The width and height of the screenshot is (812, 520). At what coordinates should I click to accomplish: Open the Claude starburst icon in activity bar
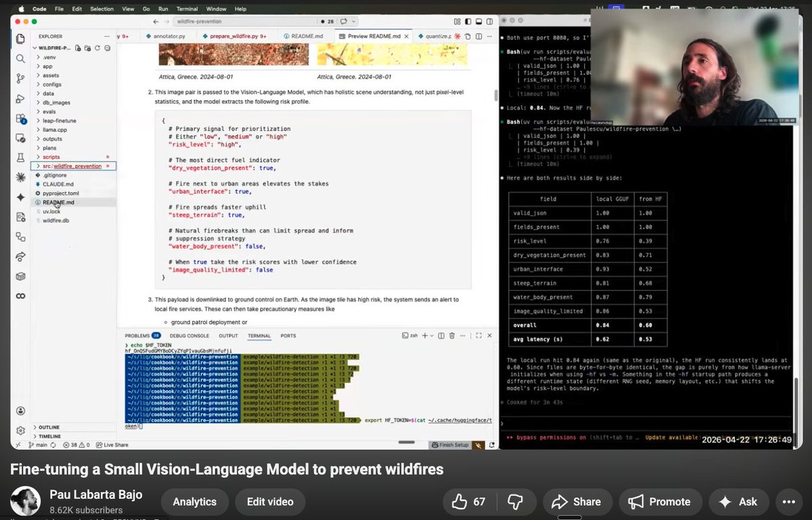point(20,177)
